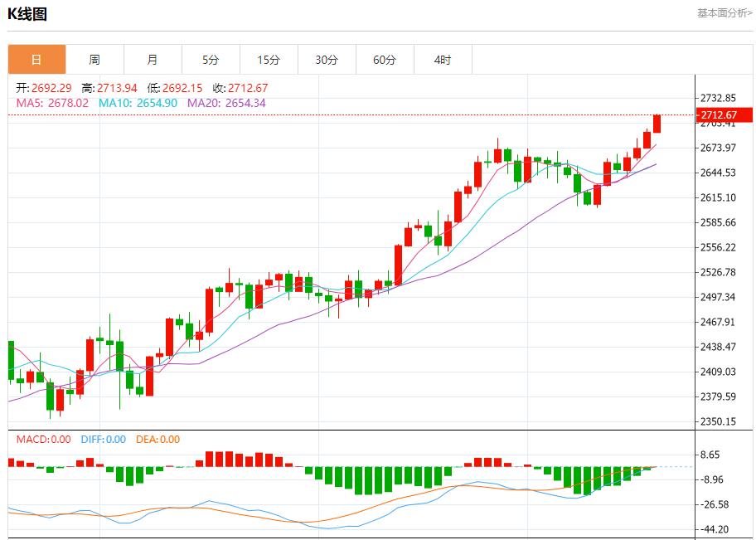Click the MACD value label

click(x=43, y=440)
